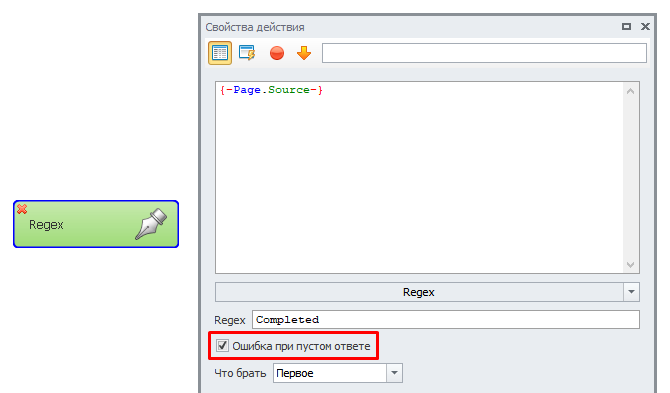Click the Свойства действия panel title

[x=255, y=27]
